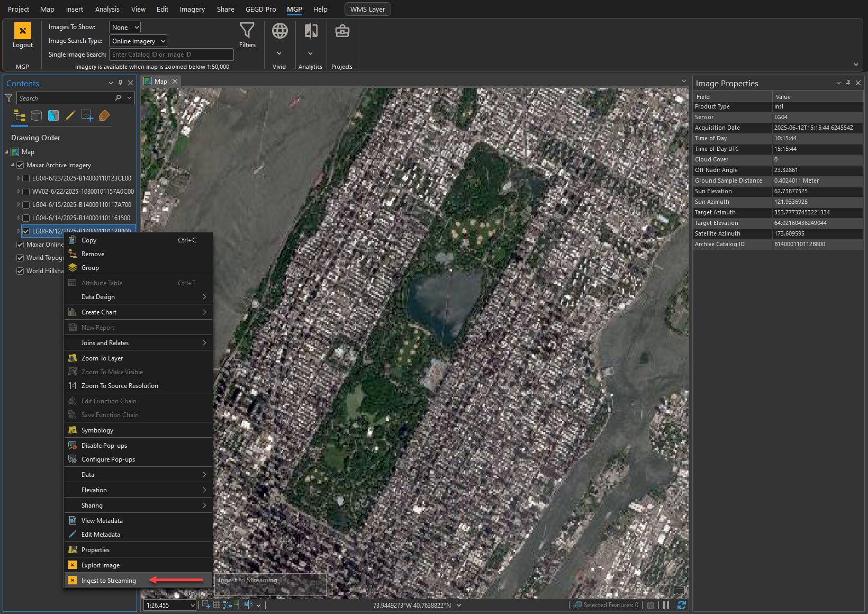This screenshot has width=868, height=614.
Task: Click the refresh map icon in status bar
Action: [682, 605]
